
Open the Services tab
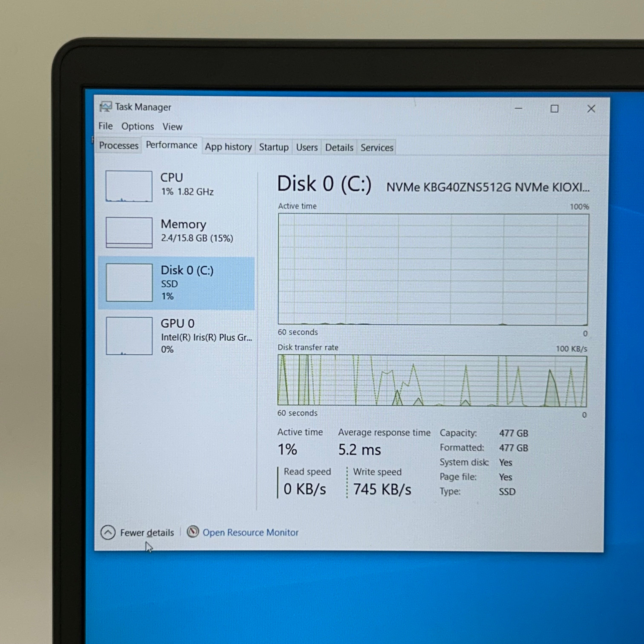377,147
